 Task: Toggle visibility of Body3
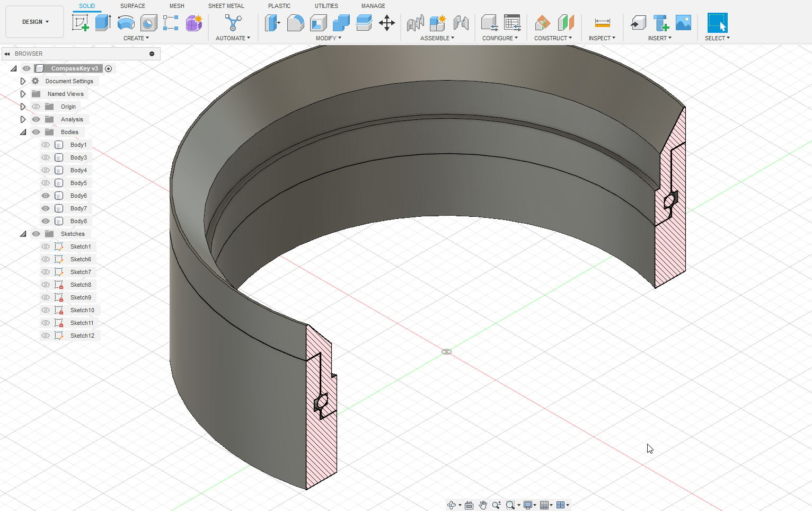[46, 157]
